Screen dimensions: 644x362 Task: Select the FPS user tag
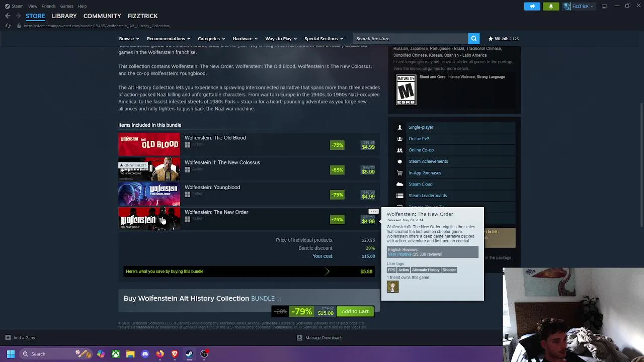tap(391, 270)
